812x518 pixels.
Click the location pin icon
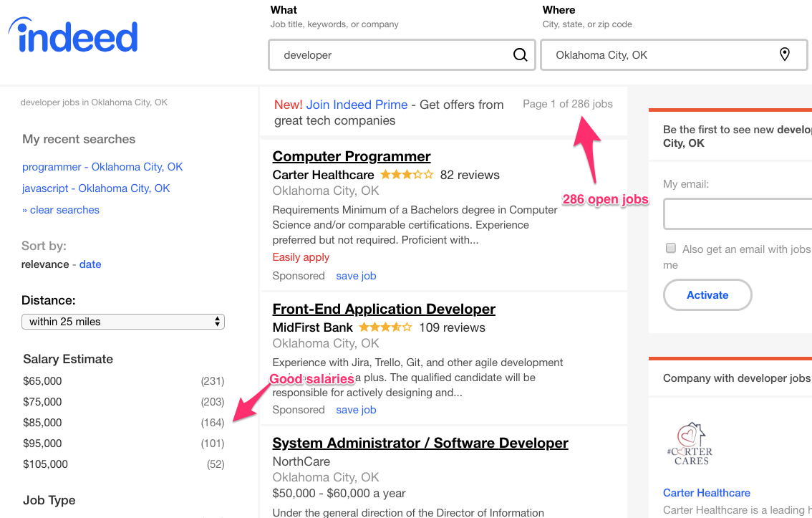pos(785,54)
